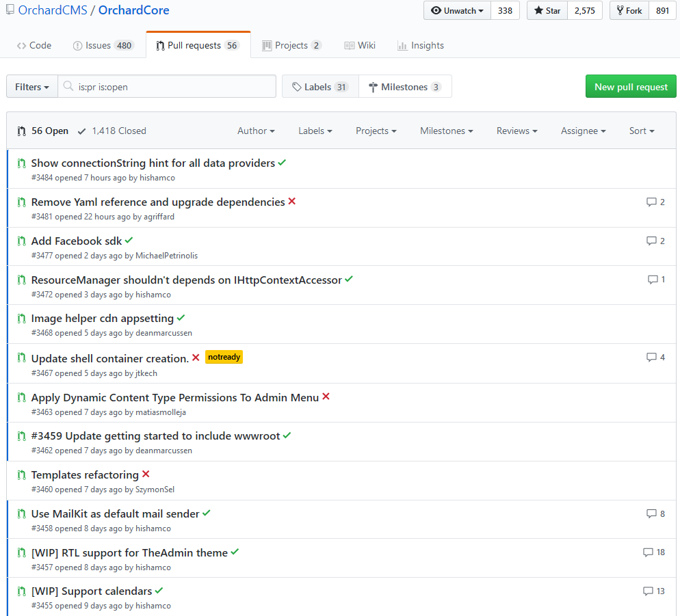
Task: Open PR Apply Dynamic Content Type Permissions
Action: tap(174, 397)
